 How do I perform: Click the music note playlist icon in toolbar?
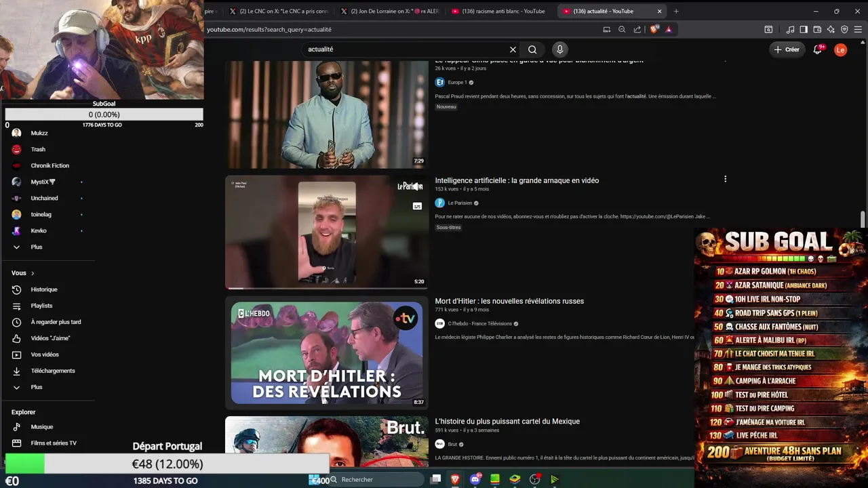click(790, 29)
